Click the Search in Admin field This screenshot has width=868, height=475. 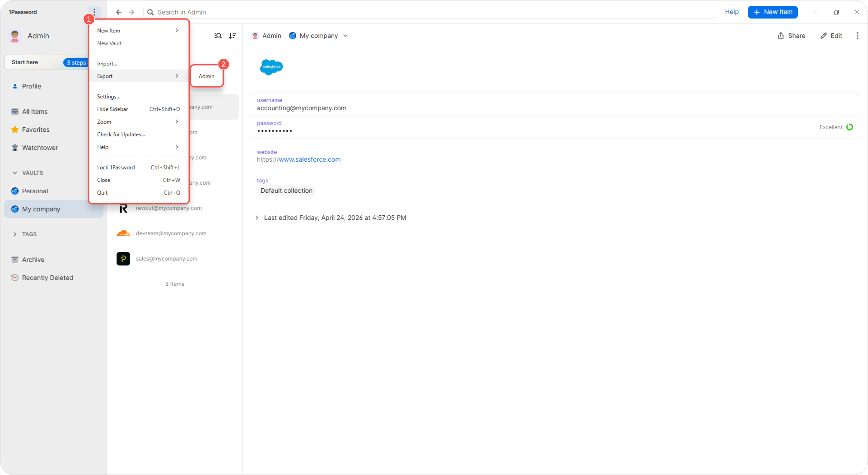(x=429, y=12)
